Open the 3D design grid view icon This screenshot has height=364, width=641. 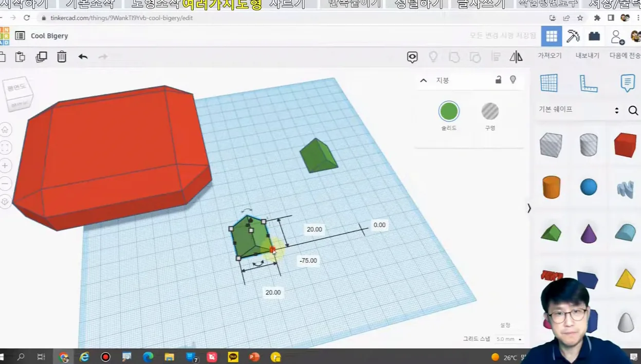click(x=552, y=36)
